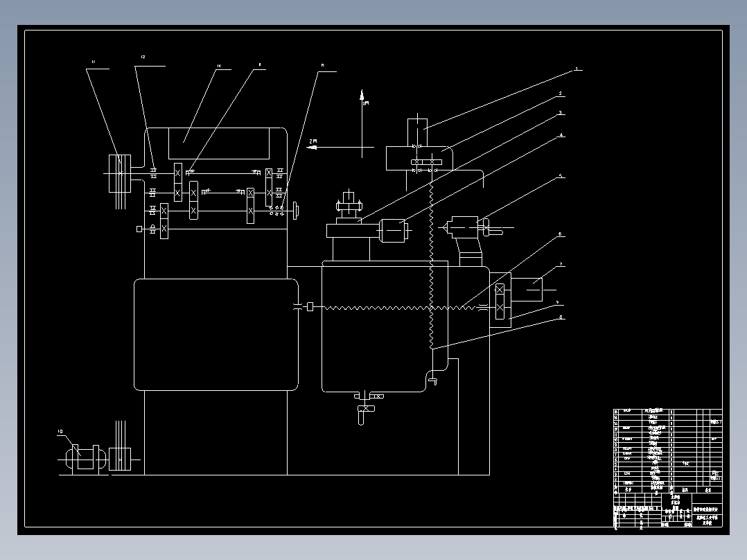This screenshot has width=747, height=560.
Task: Click the parts list table in the title block
Action: pyautogui.click(x=668, y=451)
